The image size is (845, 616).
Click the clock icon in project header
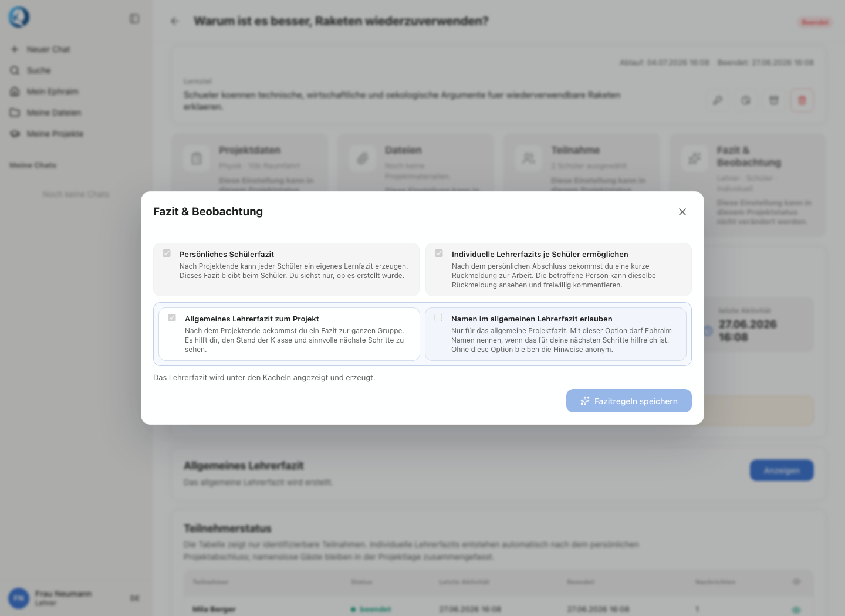746,100
